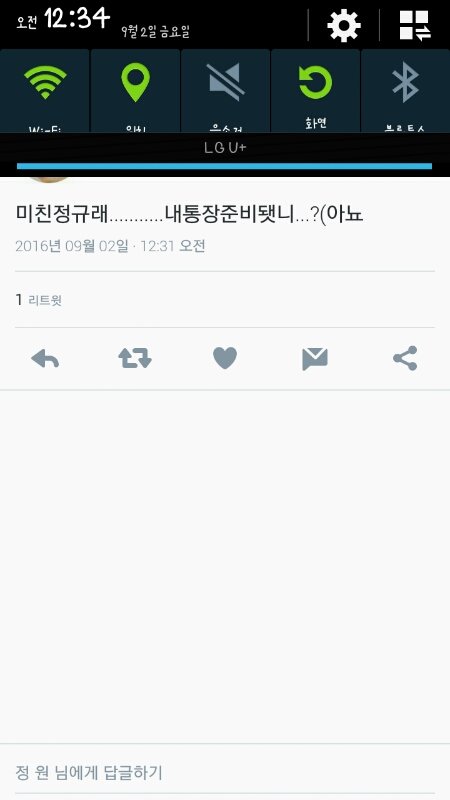
Task: Tap the reply field 님에게 답글하기
Action: 225,772
